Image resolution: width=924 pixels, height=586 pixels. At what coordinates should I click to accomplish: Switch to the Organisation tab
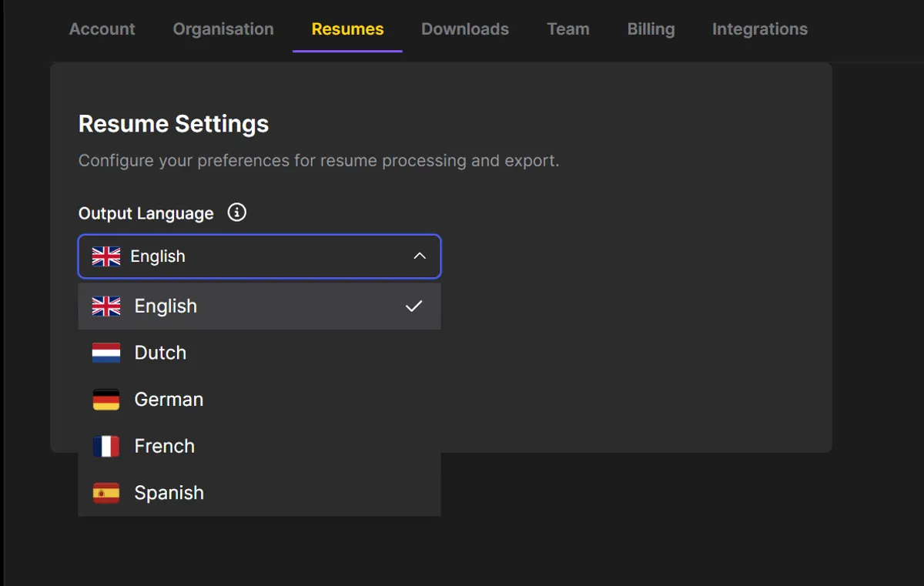pos(223,29)
